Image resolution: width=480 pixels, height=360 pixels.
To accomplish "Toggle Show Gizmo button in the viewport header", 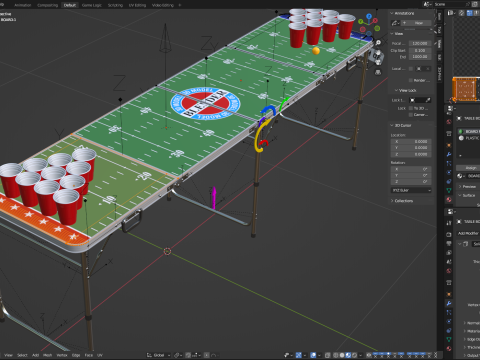I will point(299,355).
